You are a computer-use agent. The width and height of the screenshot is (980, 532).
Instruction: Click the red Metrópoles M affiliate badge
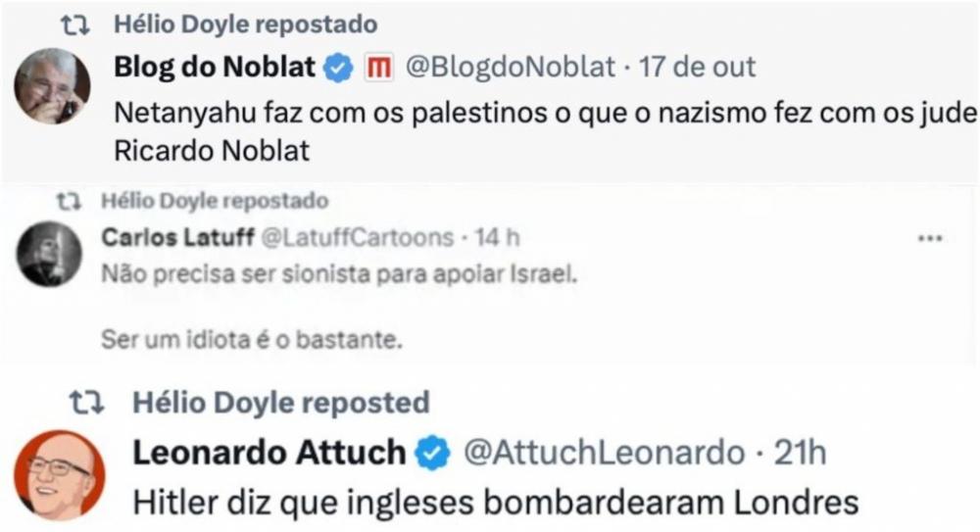[378, 68]
